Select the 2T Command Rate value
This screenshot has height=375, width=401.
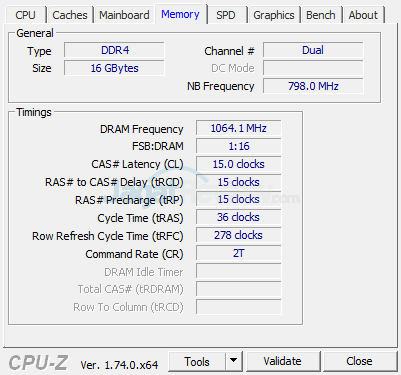pos(239,253)
